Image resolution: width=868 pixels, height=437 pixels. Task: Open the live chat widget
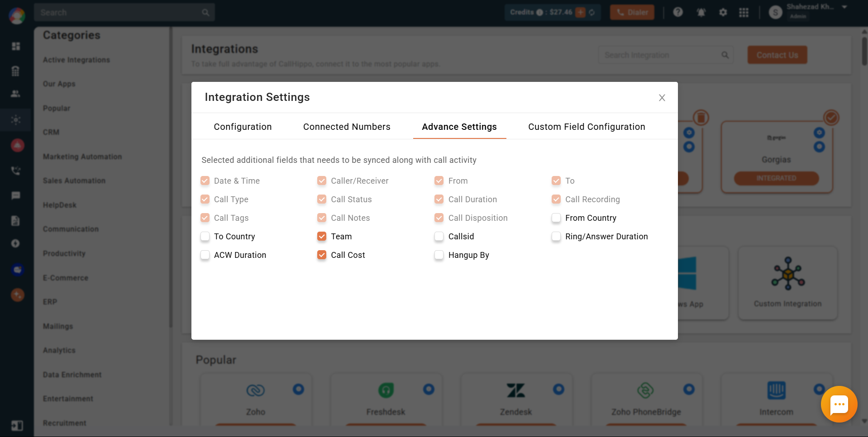pos(839,404)
